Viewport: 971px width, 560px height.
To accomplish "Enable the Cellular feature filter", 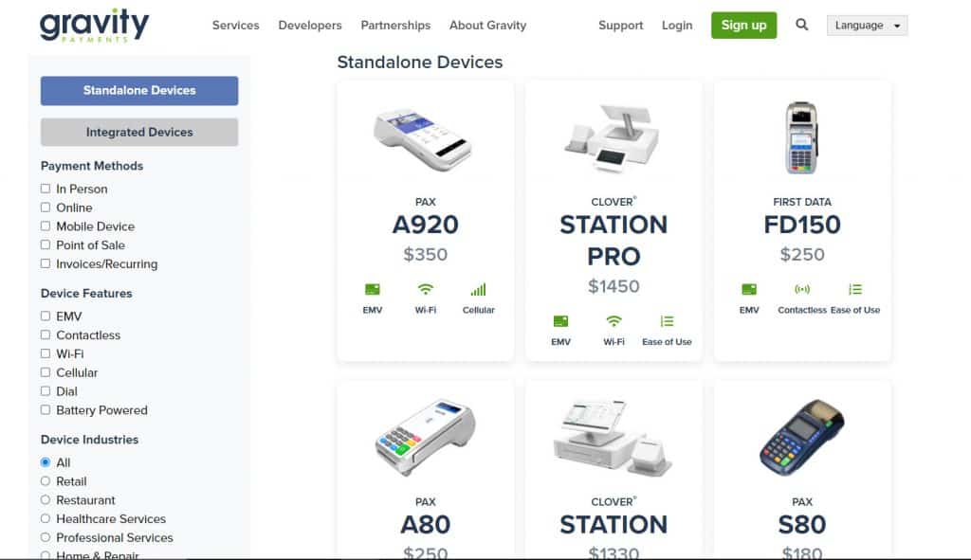I will (x=46, y=372).
